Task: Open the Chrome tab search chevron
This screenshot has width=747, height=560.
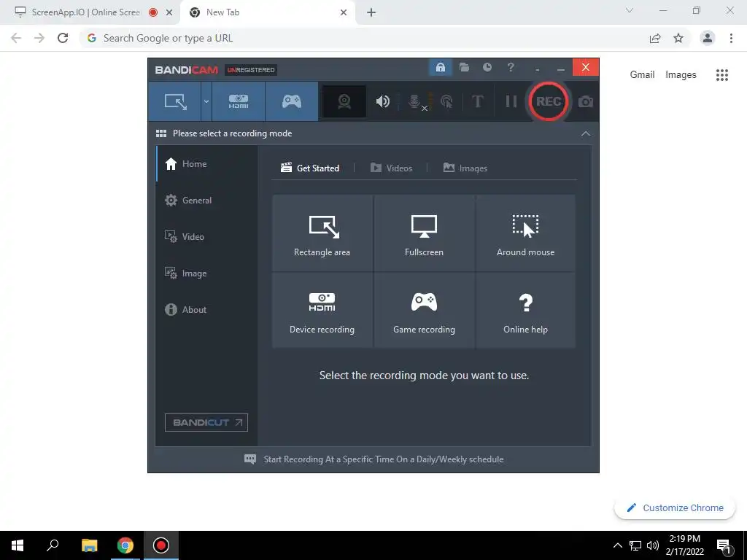Action: coord(630,10)
